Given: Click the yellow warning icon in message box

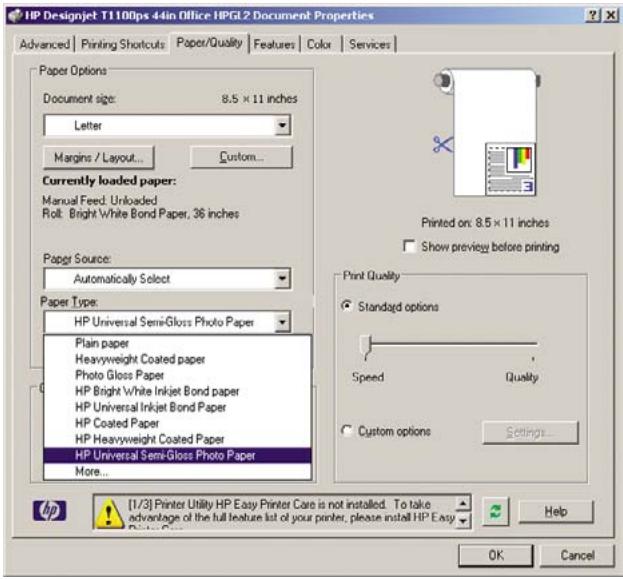Looking at the screenshot, I should 109,514.
